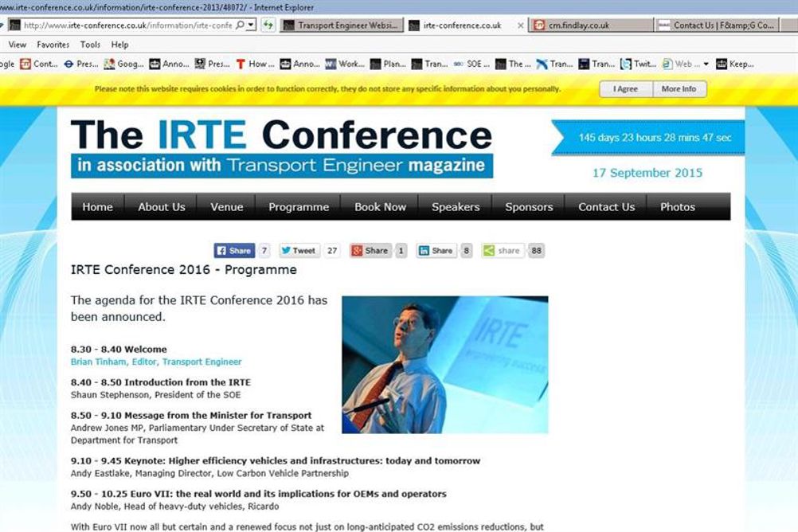Go to the Home navigation item

pos(98,207)
